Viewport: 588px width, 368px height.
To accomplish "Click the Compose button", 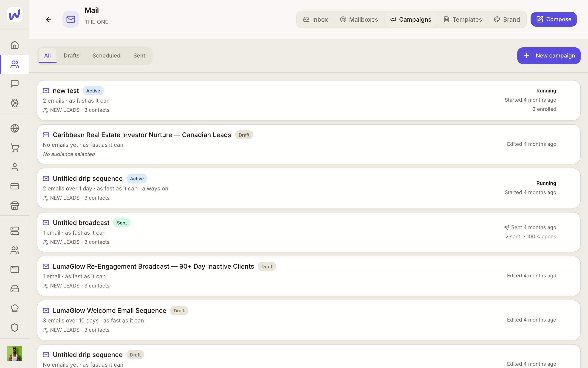I will point(554,19).
